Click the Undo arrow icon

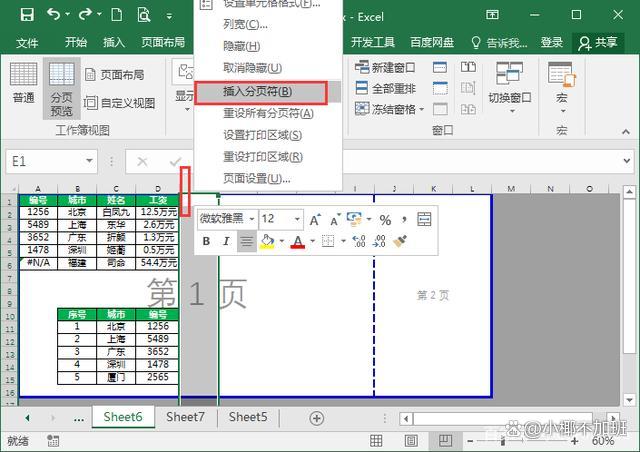pos(53,14)
